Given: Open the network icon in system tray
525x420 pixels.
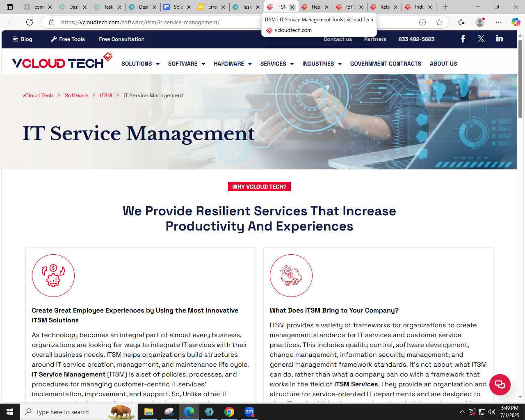Looking at the screenshot, I should [482, 412].
